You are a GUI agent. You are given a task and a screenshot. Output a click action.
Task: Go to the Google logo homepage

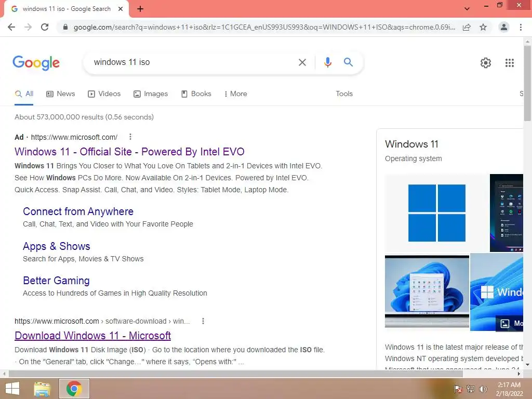tap(36, 63)
